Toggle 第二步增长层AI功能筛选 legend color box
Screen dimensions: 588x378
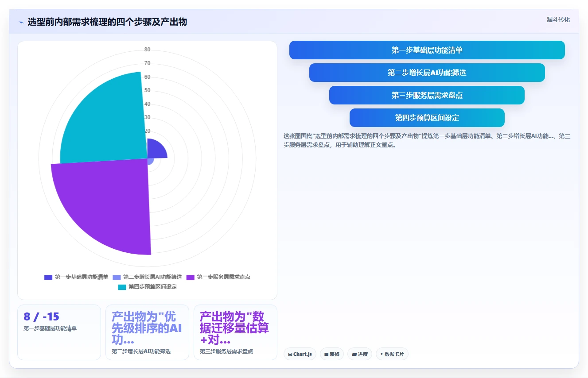pyautogui.click(x=117, y=277)
